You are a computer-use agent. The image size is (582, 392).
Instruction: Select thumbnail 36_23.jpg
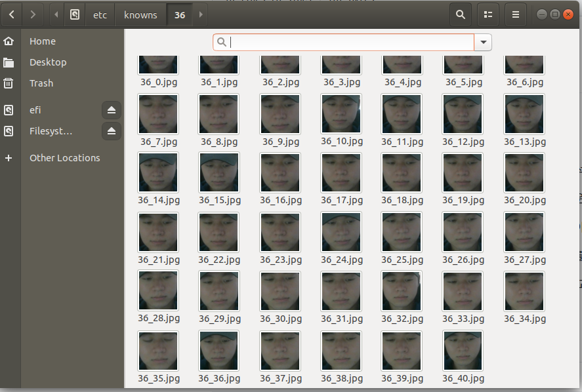(280, 232)
